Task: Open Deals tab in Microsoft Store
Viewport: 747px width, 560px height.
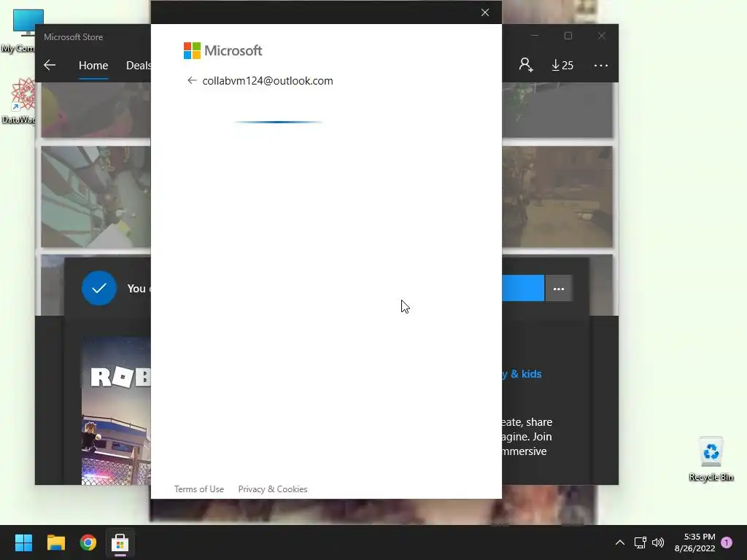Action: tap(138, 65)
